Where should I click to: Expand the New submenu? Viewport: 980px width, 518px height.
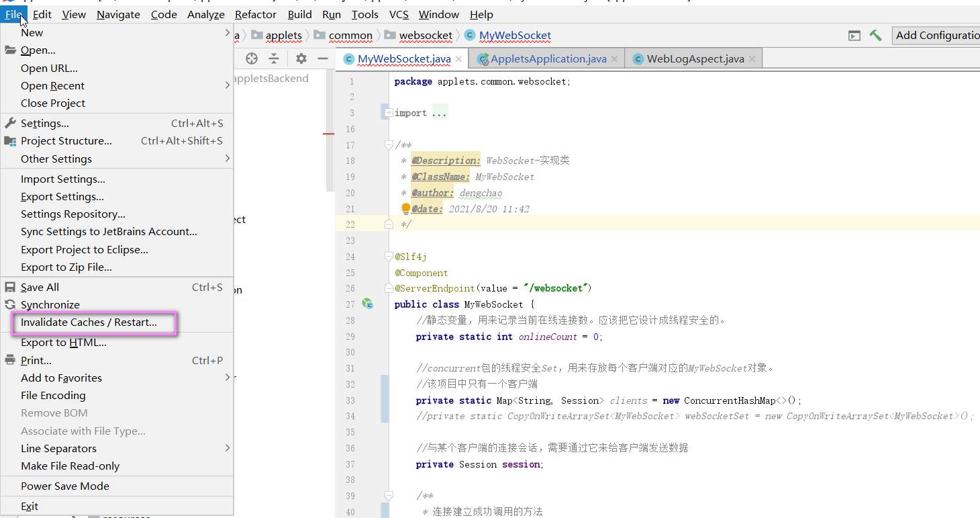(117, 32)
